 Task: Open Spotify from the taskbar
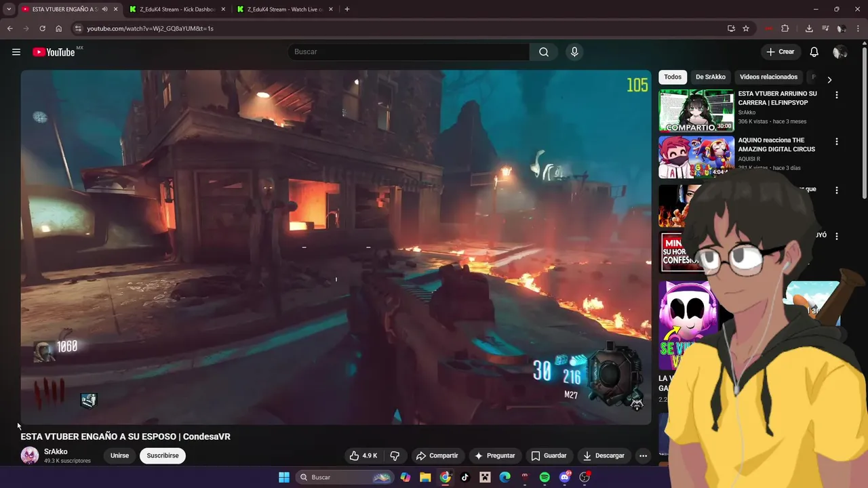pos(545,477)
